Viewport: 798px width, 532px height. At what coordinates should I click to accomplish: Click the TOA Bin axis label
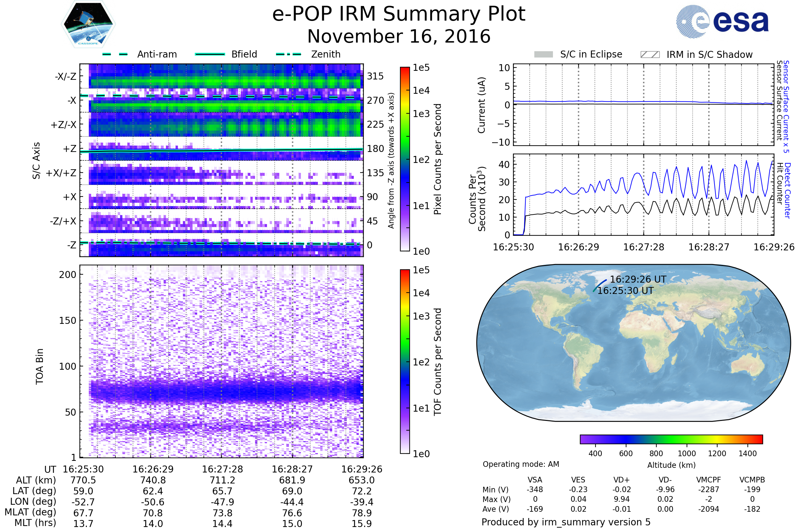click(x=39, y=366)
